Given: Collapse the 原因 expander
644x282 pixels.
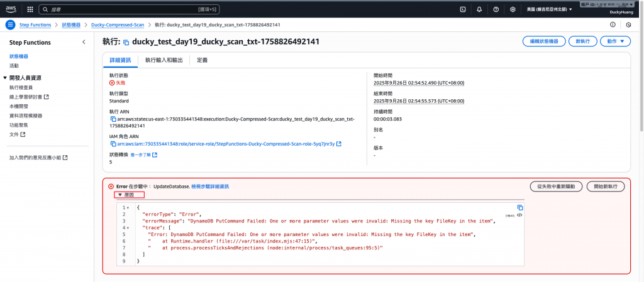Looking at the screenshot, I should [130, 195].
